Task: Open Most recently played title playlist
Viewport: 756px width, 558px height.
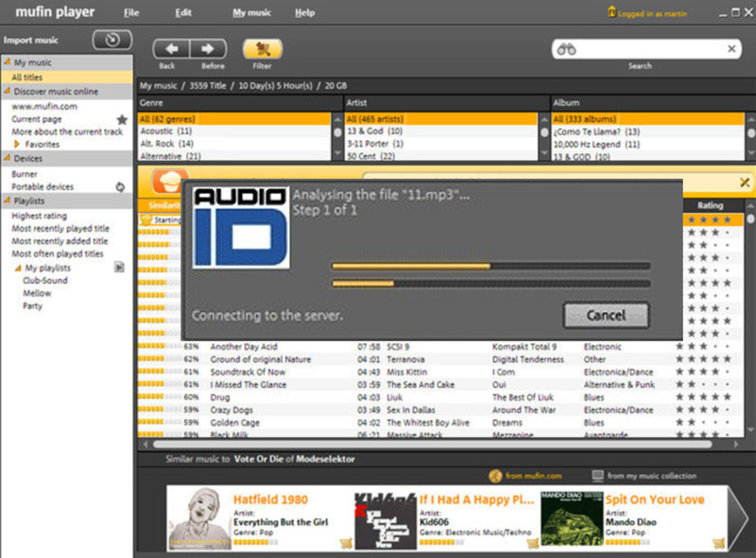Action: 60,228
